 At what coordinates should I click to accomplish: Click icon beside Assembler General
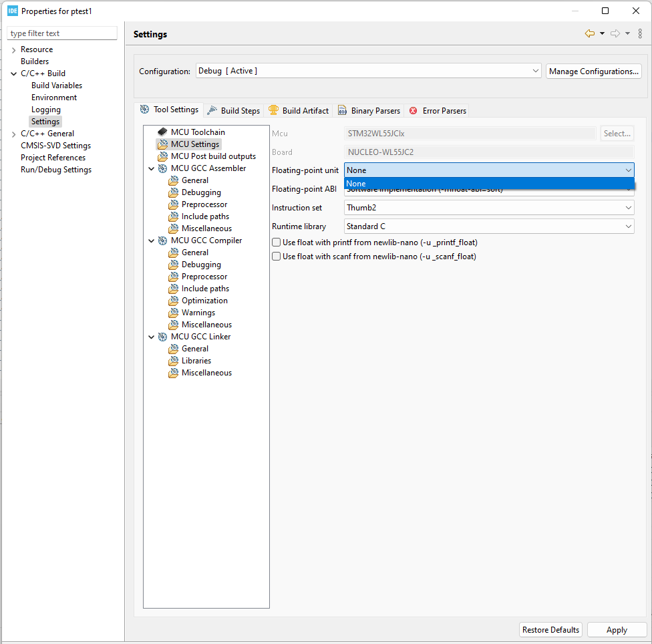point(174,180)
